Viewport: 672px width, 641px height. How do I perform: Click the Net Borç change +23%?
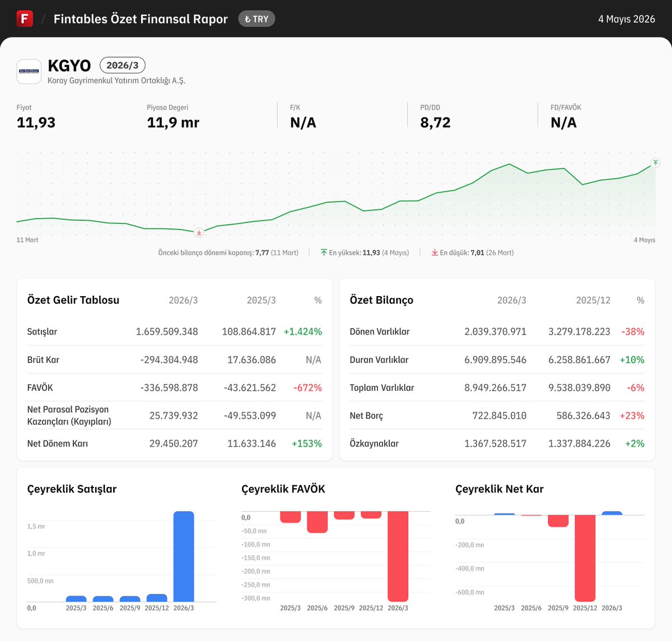point(632,415)
